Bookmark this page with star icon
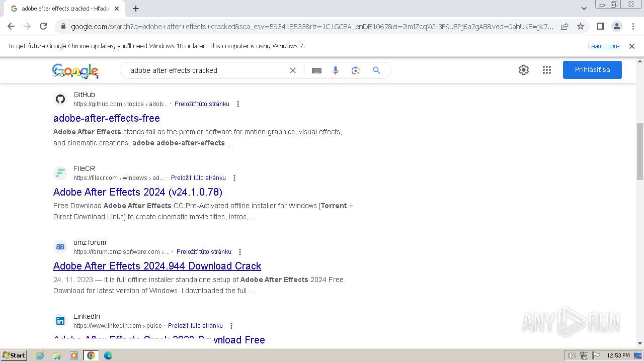This screenshot has width=644, height=362. pyautogui.click(x=581, y=27)
